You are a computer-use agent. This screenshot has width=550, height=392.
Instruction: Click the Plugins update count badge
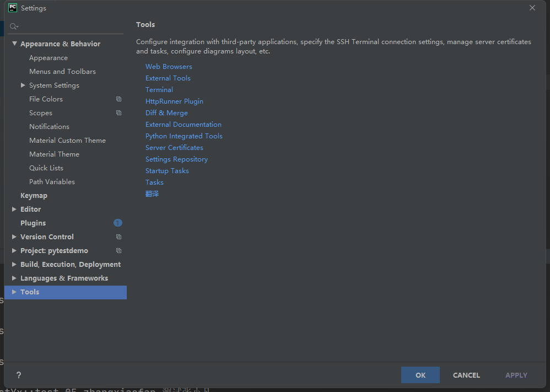[118, 223]
